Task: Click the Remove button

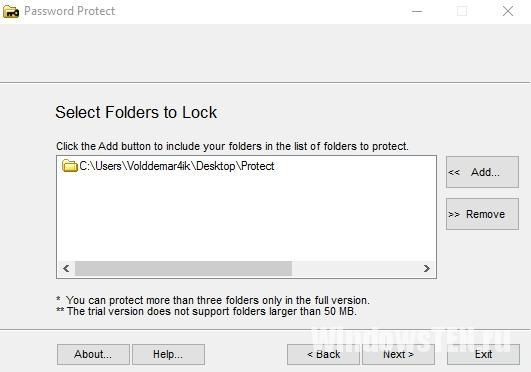Action: [482, 214]
